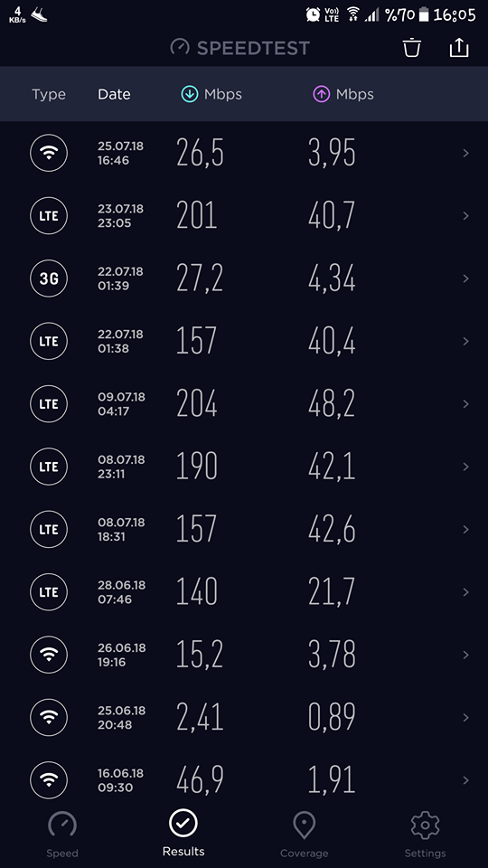Tap the Wi-Fi icon for 25.07.18 test
The height and width of the screenshot is (868, 488).
tap(49, 153)
